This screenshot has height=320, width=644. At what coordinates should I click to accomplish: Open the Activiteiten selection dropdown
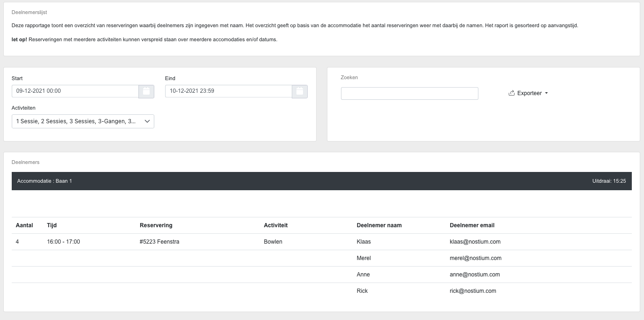coord(83,121)
